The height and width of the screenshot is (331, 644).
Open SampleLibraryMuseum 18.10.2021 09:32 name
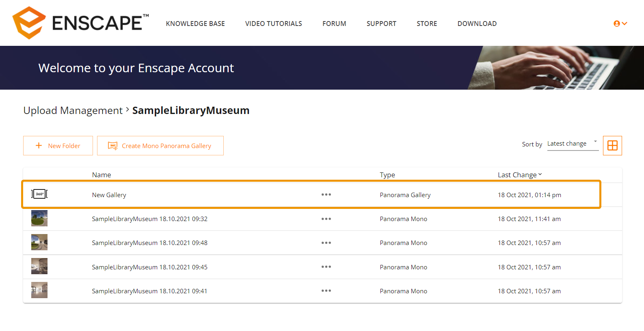pos(150,219)
